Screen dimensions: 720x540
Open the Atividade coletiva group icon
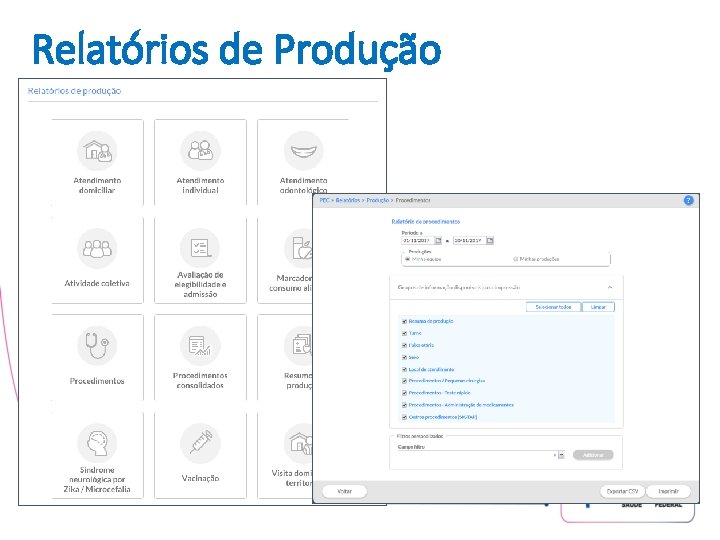tap(97, 248)
